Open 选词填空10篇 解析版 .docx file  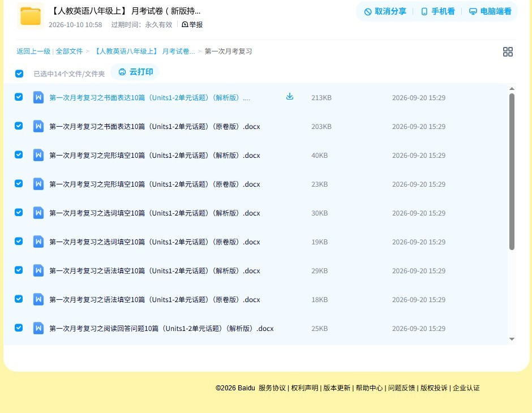(155, 213)
